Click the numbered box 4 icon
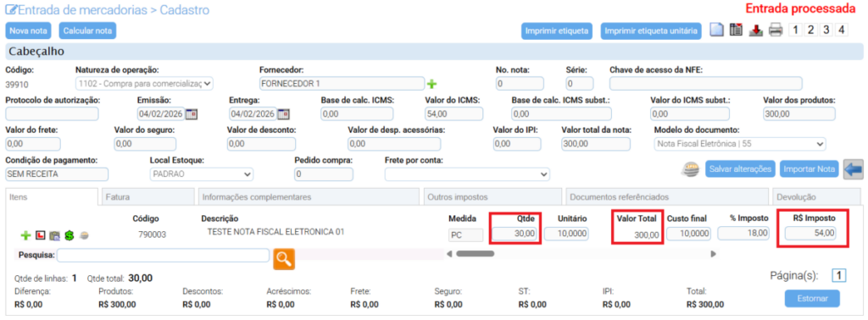The height and width of the screenshot is (320, 868). click(x=842, y=30)
